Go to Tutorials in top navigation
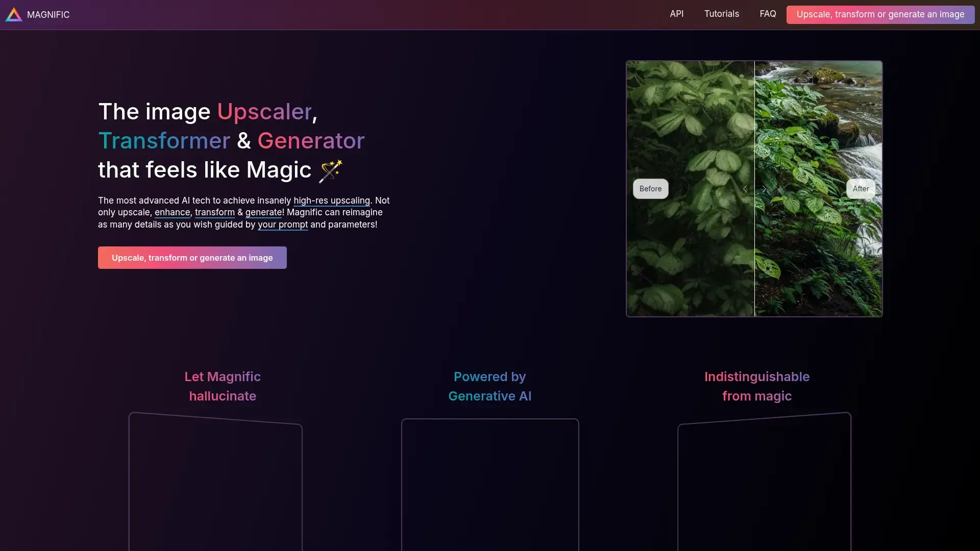980x551 pixels. click(721, 14)
